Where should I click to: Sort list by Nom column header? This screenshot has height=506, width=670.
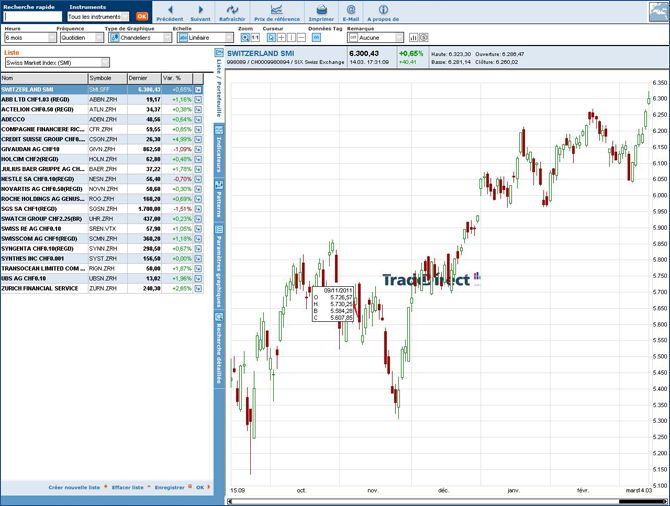point(44,78)
